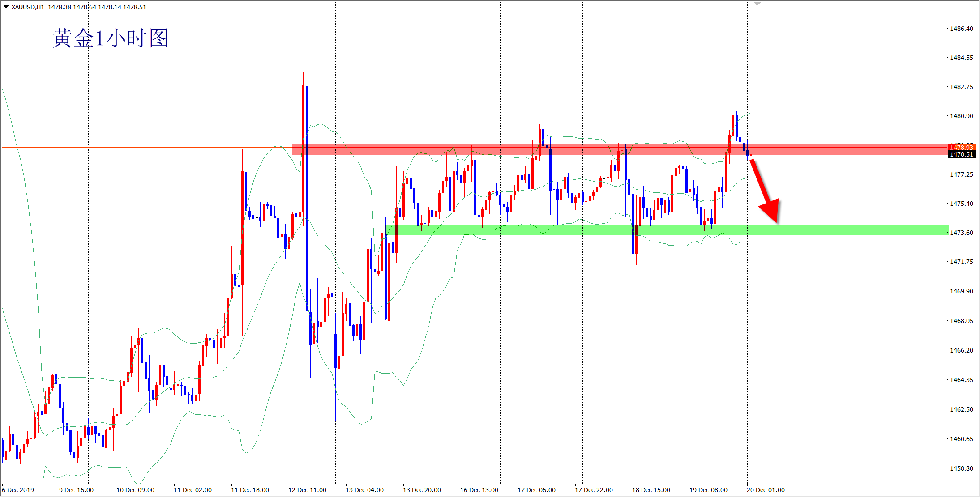Click the 16 Dec 13:00 time label
980x497 pixels.
point(479,490)
